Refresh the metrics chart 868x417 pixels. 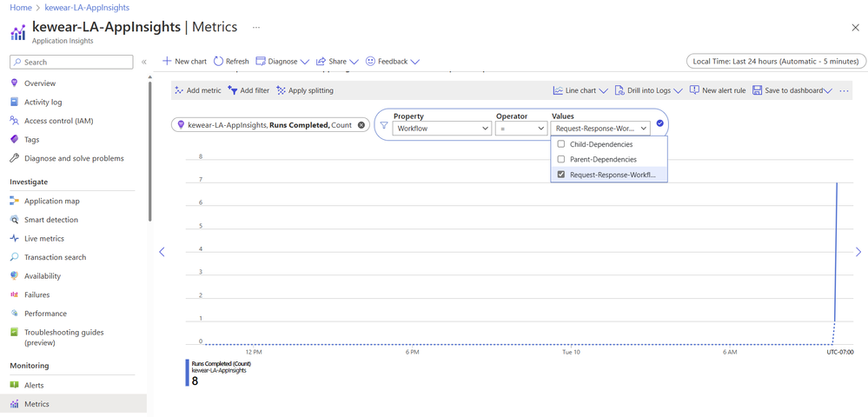[x=231, y=62]
